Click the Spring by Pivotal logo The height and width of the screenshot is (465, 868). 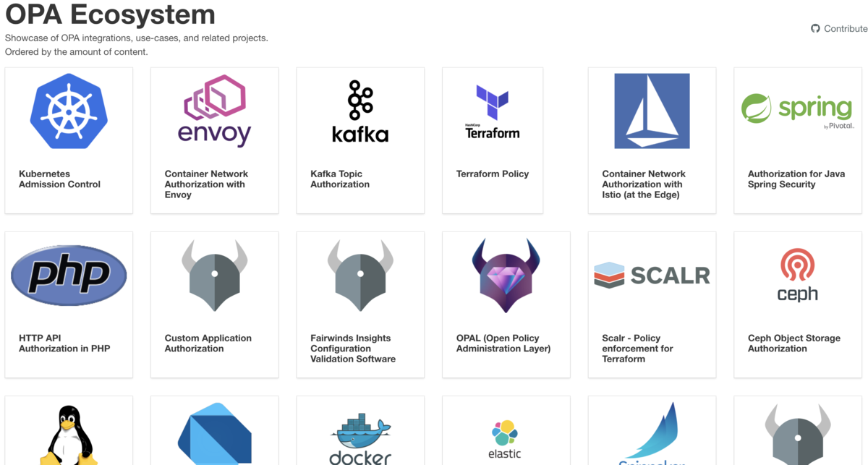click(x=797, y=111)
